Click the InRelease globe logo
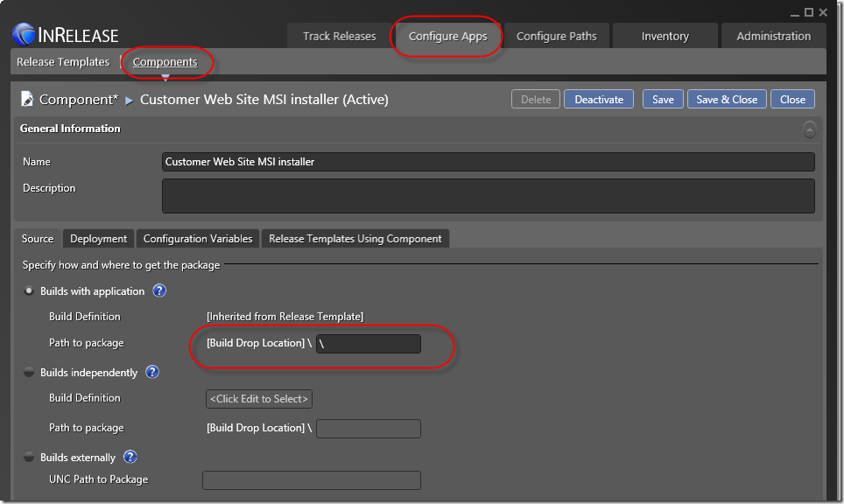Screen dimensions: 844x504 pyautogui.click(x=24, y=34)
